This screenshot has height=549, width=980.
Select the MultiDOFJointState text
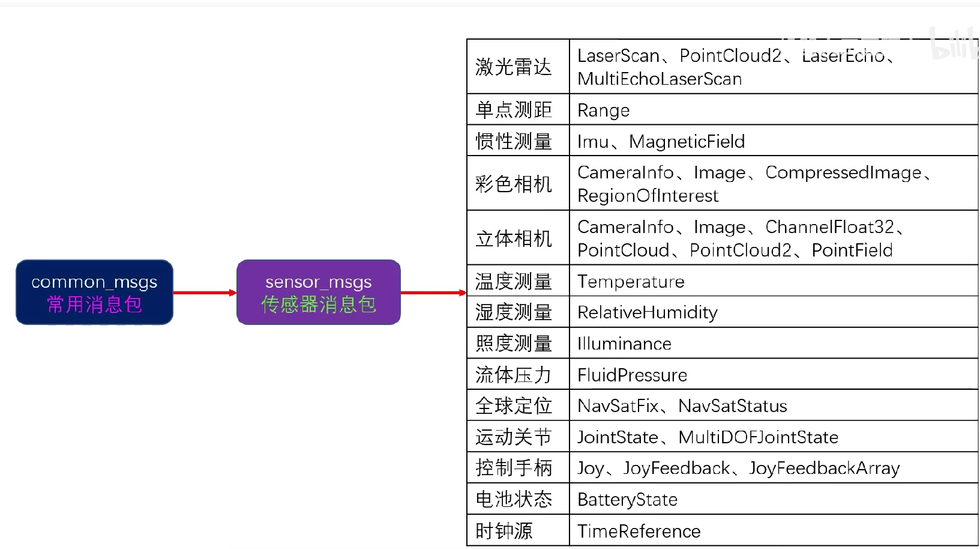click(758, 437)
